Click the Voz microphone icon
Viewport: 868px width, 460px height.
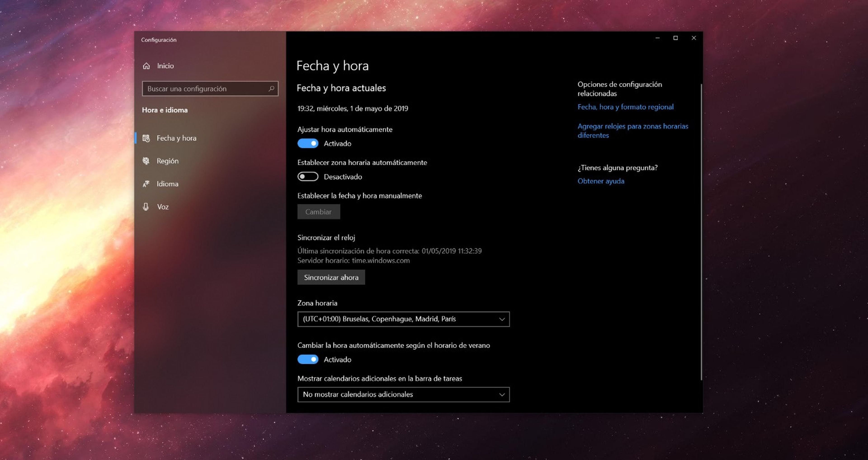[x=146, y=207]
